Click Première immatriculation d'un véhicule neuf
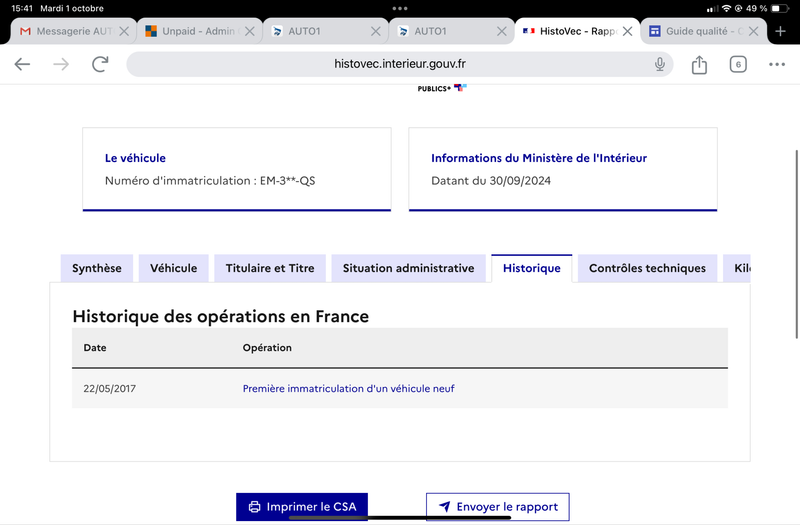 [x=348, y=389]
